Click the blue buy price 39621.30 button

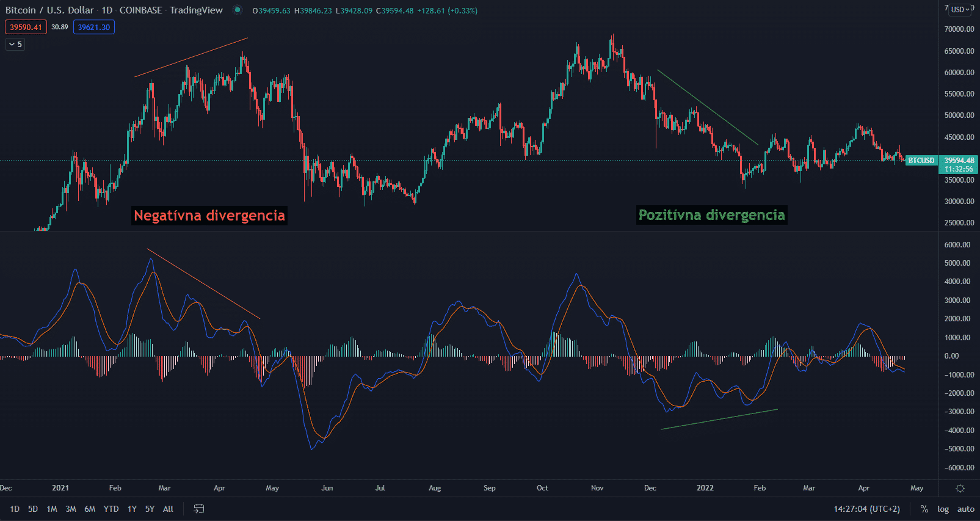93,27
